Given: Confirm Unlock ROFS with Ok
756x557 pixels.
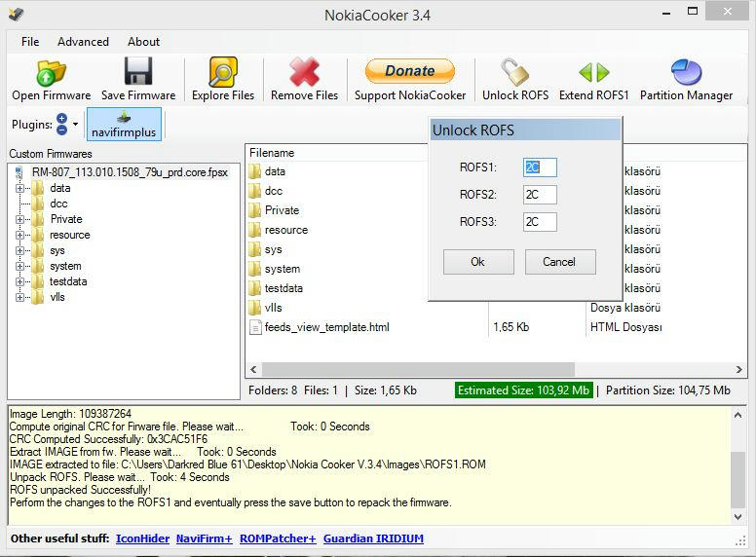Looking at the screenshot, I should tap(478, 262).
